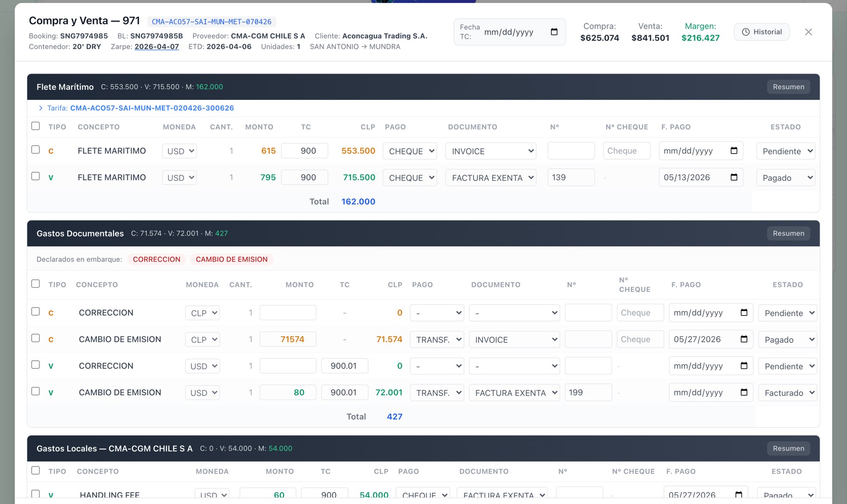This screenshot has height=504, width=847.
Task: Select all rows in Gastos Documentales table
Action: tap(36, 284)
